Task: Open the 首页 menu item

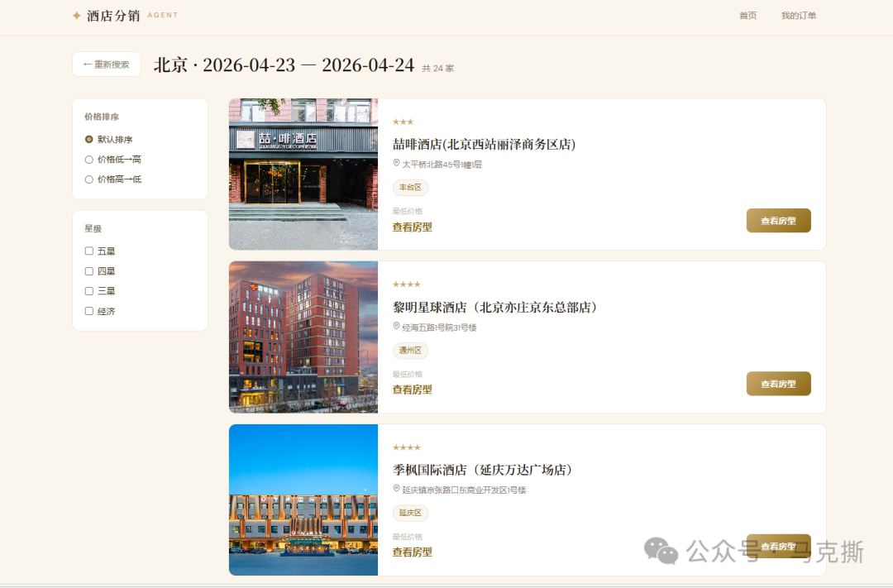Action: pos(747,15)
